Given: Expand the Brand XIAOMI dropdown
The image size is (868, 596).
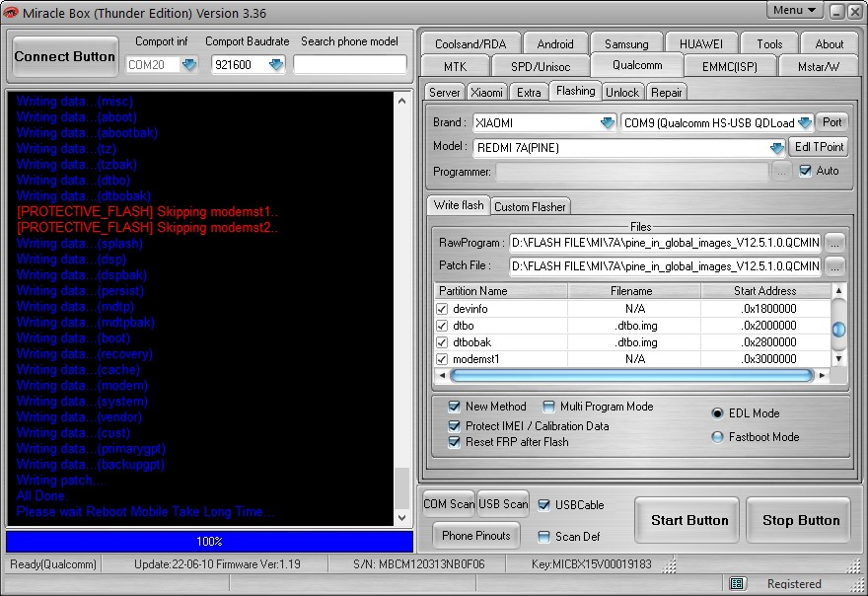Looking at the screenshot, I should [608, 123].
